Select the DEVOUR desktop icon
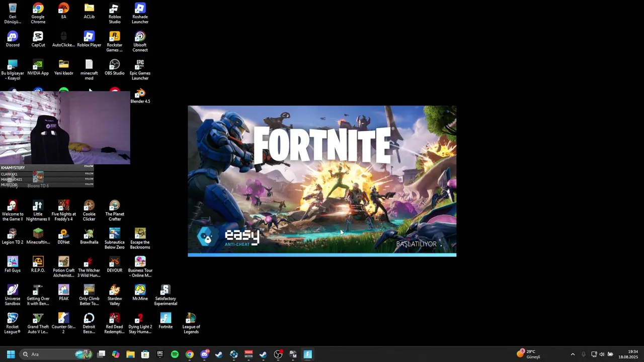This screenshot has width=644, height=362. [115, 264]
